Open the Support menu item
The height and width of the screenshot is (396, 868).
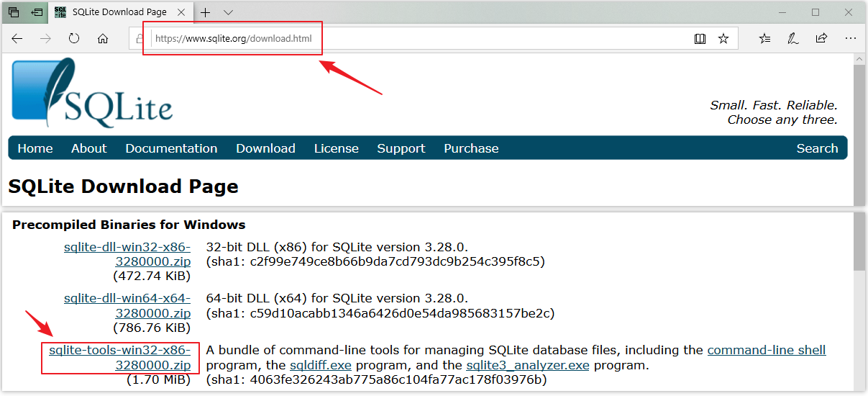(x=401, y=148)
